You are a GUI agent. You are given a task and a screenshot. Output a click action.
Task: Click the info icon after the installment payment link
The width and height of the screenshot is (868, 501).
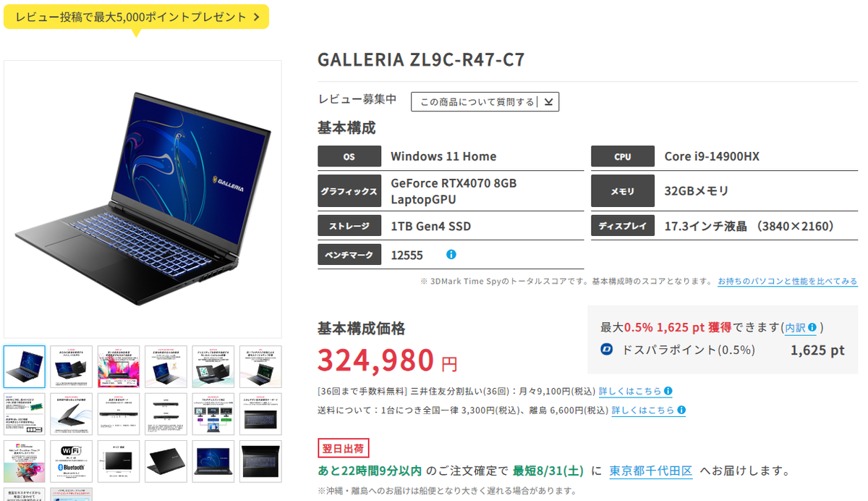[668, 391]
